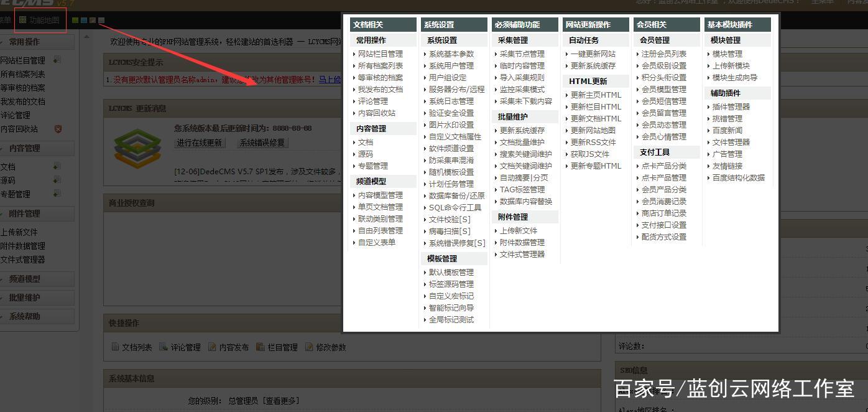Open 病毒扫描[S] in the function map
Viewport: 868px width, 412px height.
(x=450, y=232)
